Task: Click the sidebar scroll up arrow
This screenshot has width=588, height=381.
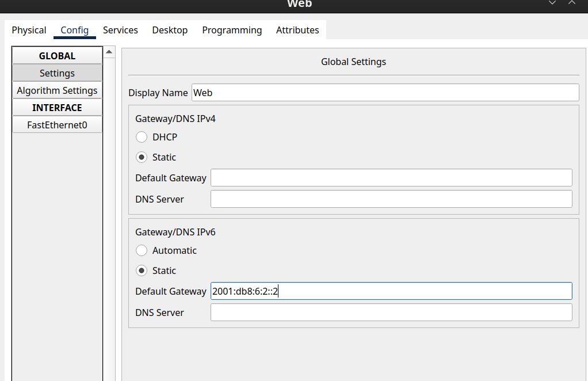Action: pos(109,52)
